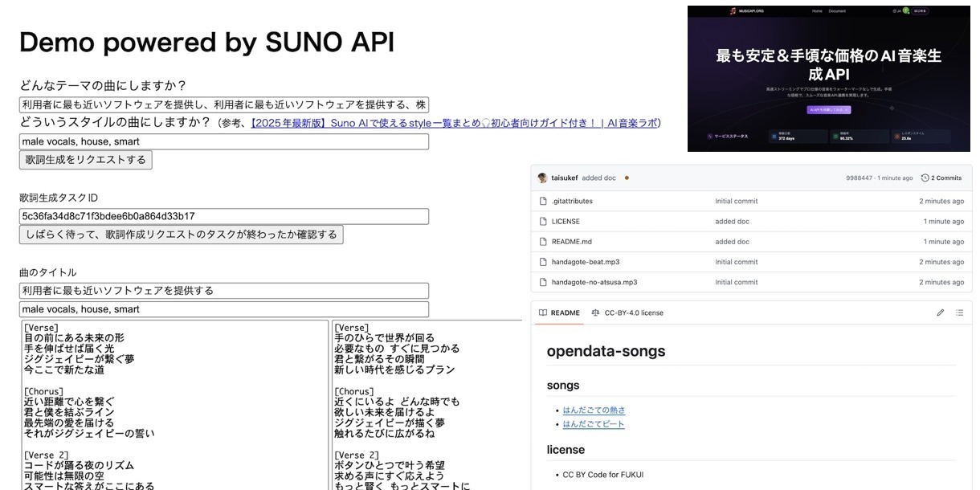Click the commit status dot after 'added doc'

click(627, 178)
